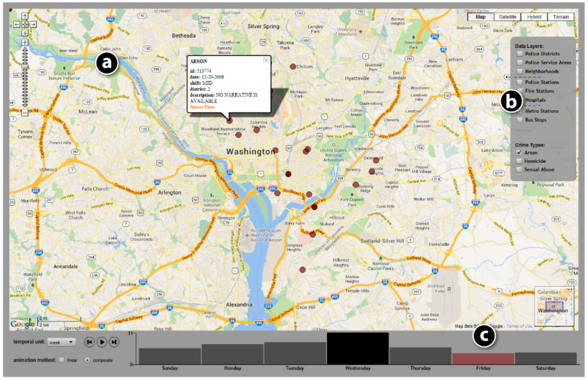
Task: Enable the Police Districts layer
Action: tap(519, 54)
